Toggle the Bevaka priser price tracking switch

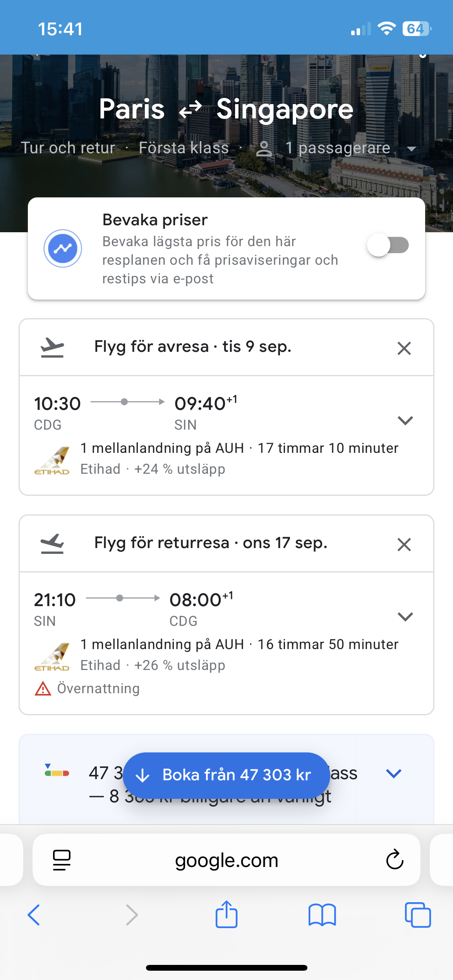click(x=388, y=245)
